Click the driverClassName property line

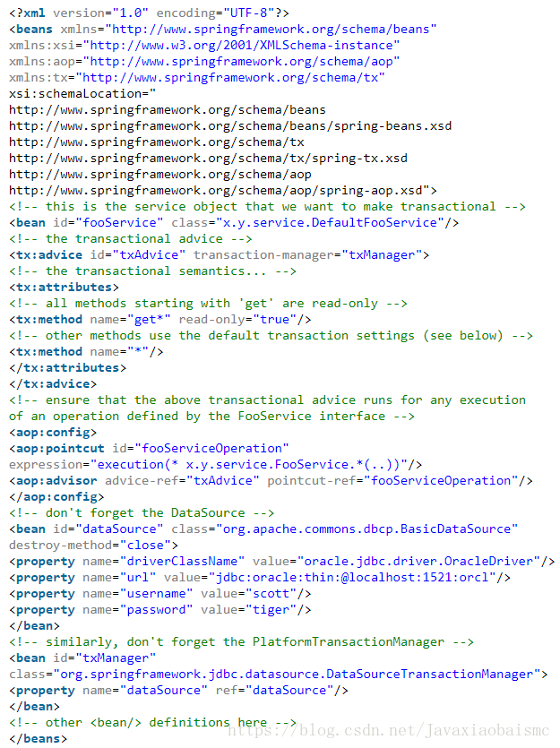[x=282, y=562]
